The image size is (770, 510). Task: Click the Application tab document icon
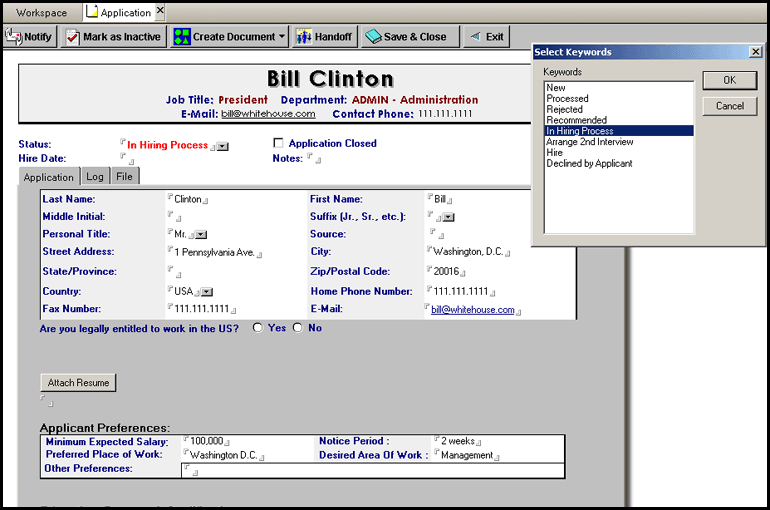92,12
